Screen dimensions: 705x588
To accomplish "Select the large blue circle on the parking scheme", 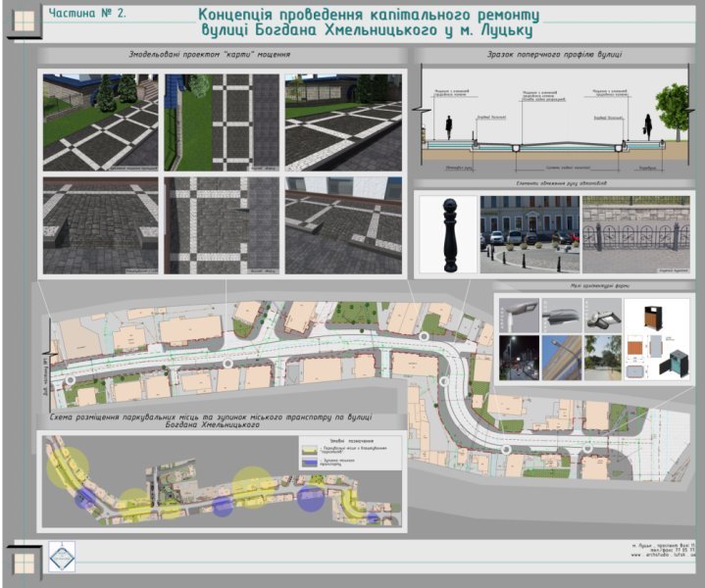I will point(311,498).
